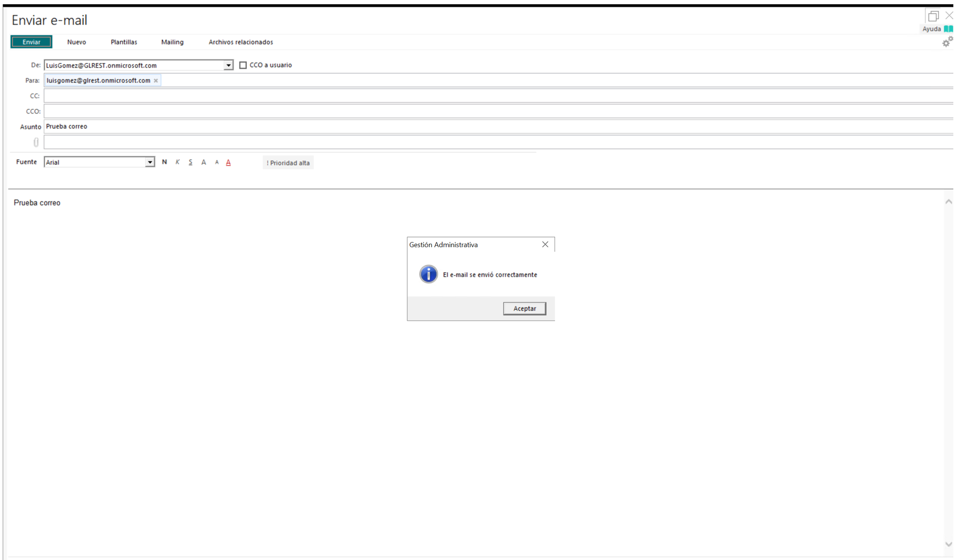Click the bold N formatting icon

tap(164, 162)
